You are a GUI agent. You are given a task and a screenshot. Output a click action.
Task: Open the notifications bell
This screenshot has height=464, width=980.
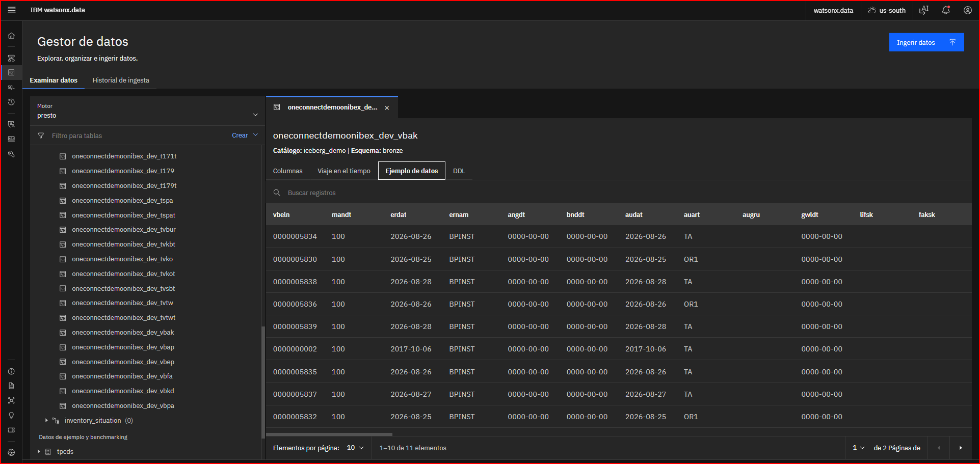click(x=946, y=10)
